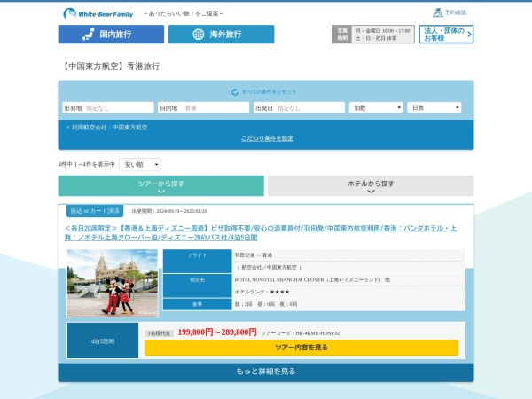532x399 pixels.
Task: Click the Mickey and Minnie tour thumbnail
Action: [x=113, y=283]
